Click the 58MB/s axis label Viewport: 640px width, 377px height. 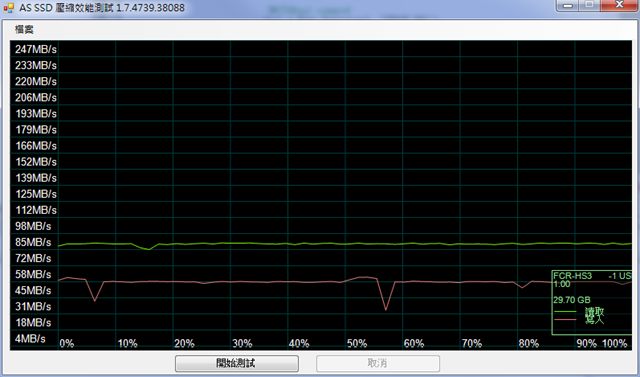(33, 274)
